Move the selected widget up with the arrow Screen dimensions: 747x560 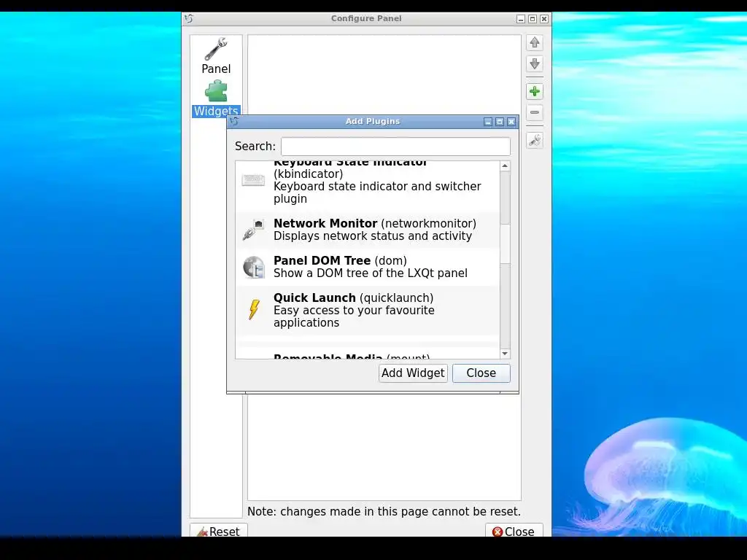(535, 42)
